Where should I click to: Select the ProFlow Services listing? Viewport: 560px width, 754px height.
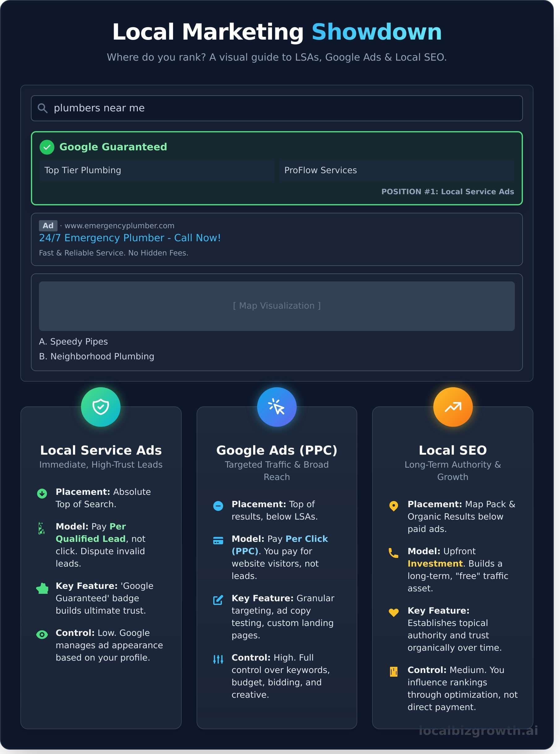(x=397, y=170)
